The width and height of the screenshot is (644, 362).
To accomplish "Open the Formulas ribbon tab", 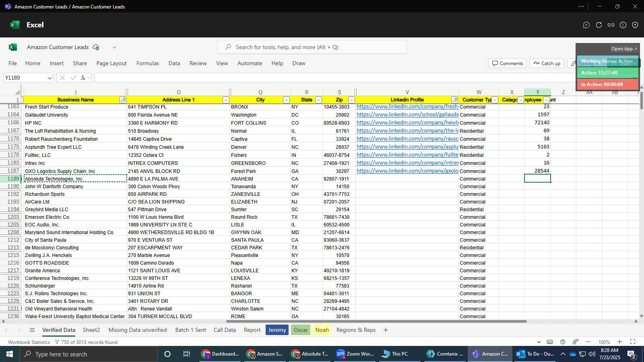I will coord(148,63).
